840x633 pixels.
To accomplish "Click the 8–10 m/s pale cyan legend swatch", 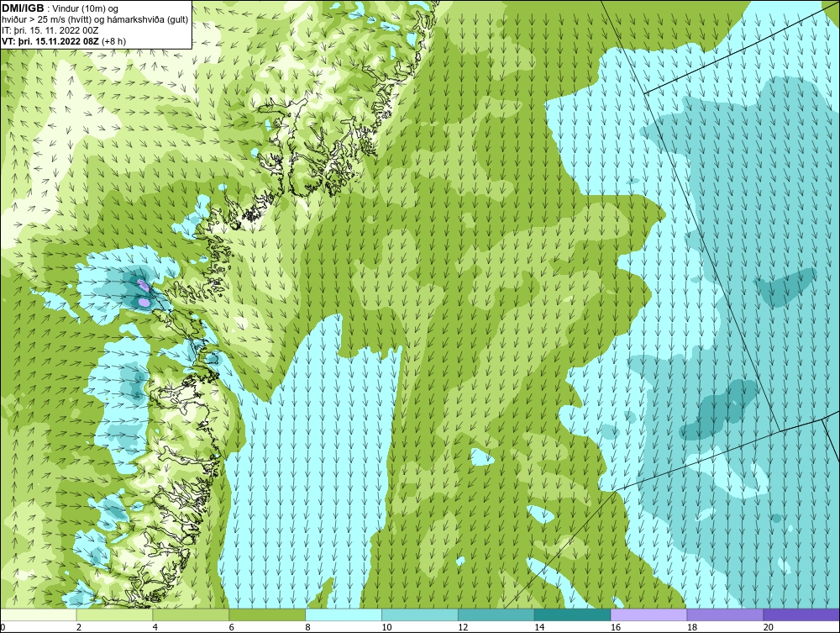I will [x=344, y=615].
